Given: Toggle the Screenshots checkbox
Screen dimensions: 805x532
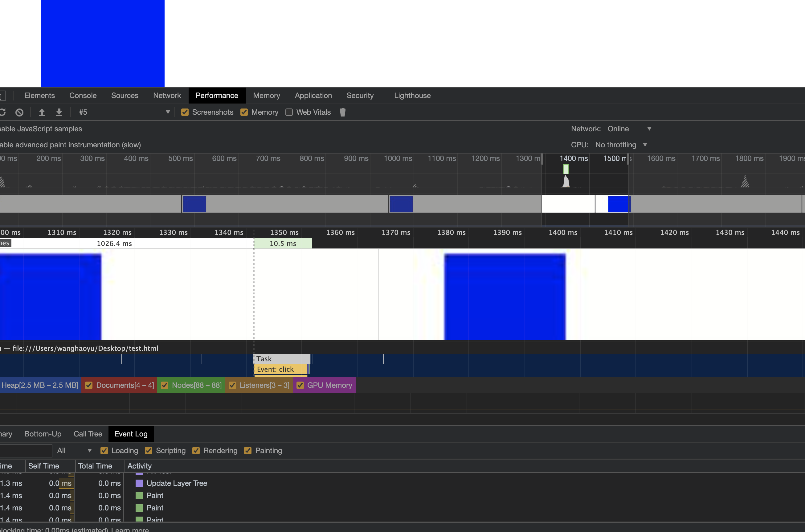Looking at the screenshot, I should coord(185,112).
